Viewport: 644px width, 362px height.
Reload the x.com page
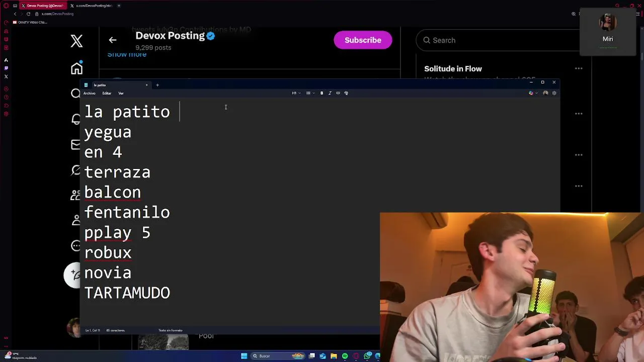(x=28, y=14)
